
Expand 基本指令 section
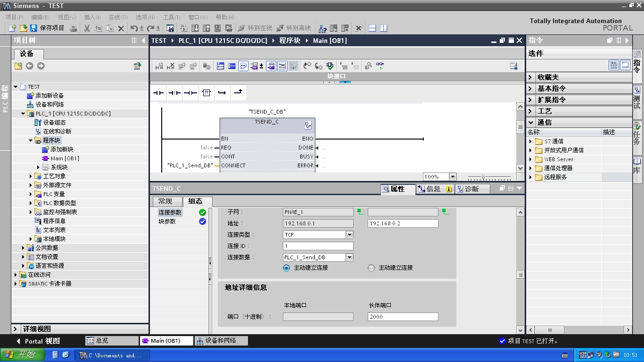click(530, 89)
